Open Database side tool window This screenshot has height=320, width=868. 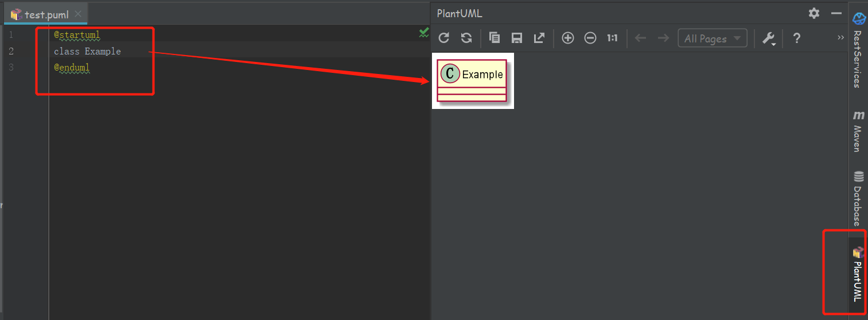pos(858,198)
